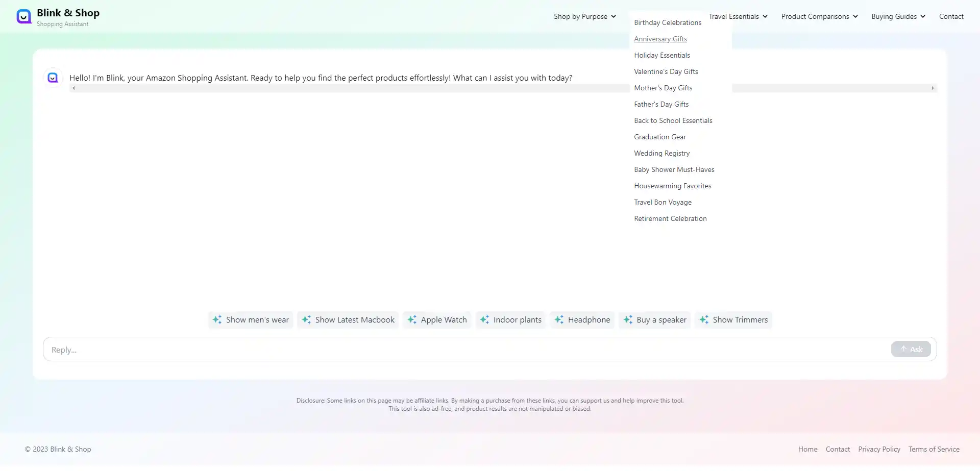Click the Blink & Shop logo icon
The image size is (980, 471).
pos(23,17)
